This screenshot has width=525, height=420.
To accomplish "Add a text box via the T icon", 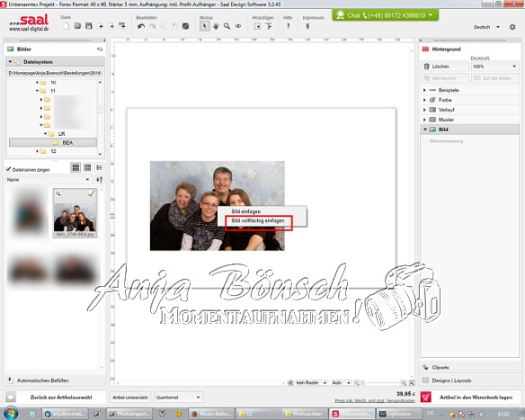I will (269, 26).
